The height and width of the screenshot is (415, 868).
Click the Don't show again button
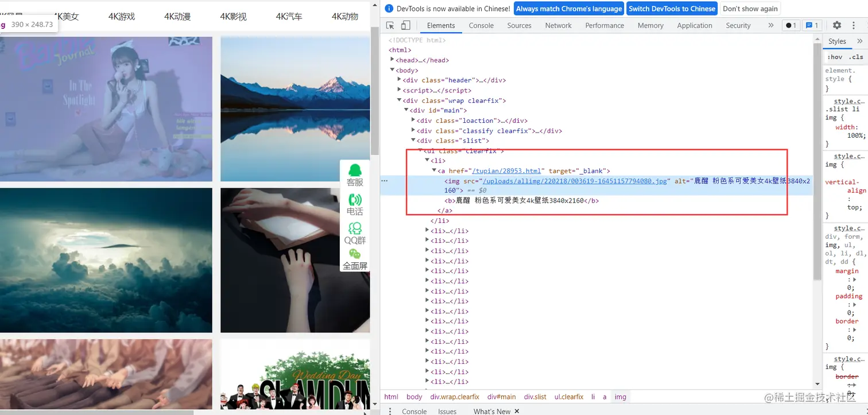750,9
